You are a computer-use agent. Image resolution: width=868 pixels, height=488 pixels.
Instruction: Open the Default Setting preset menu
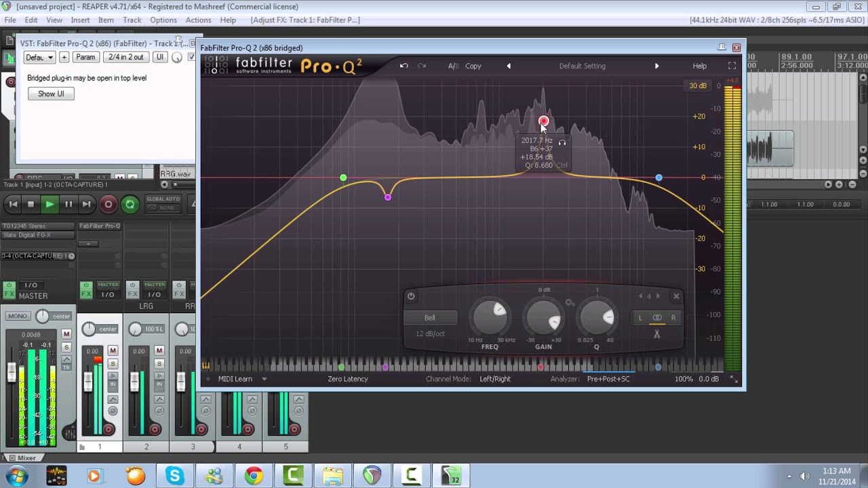pyautogui.click(x=583, y=66)
